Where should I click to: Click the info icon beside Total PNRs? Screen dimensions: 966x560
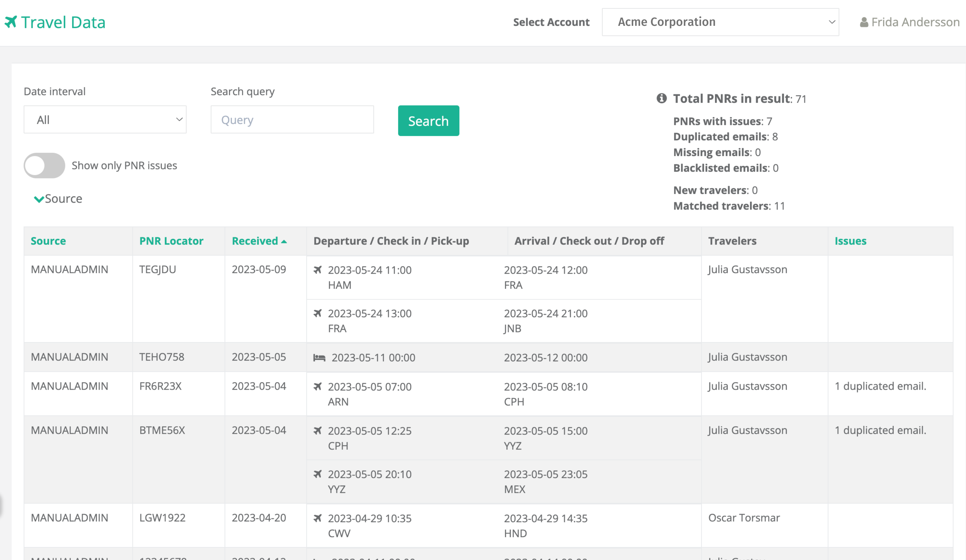[x=661, y=98]
